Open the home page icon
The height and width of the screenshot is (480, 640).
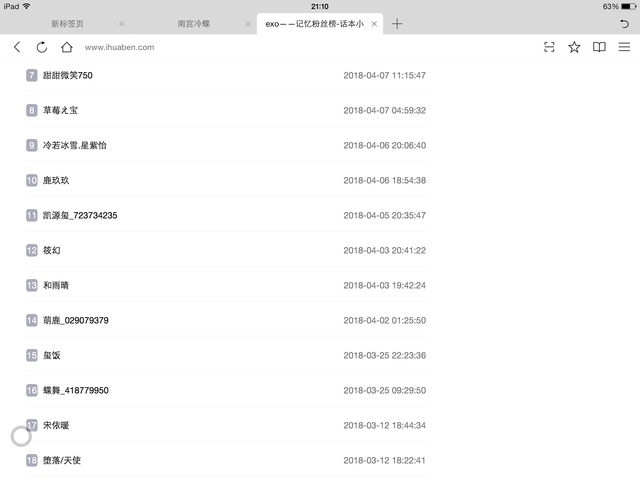(67, 47)
